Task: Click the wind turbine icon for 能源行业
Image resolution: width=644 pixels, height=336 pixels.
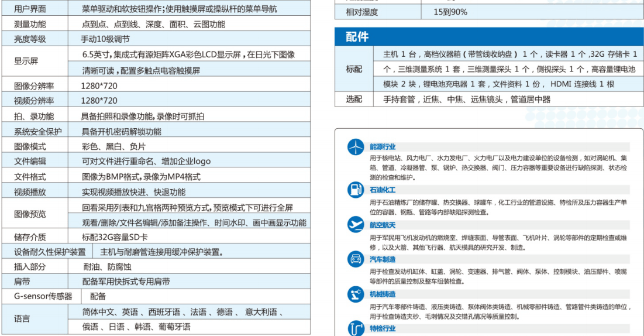Action: (x=355, y=148)
